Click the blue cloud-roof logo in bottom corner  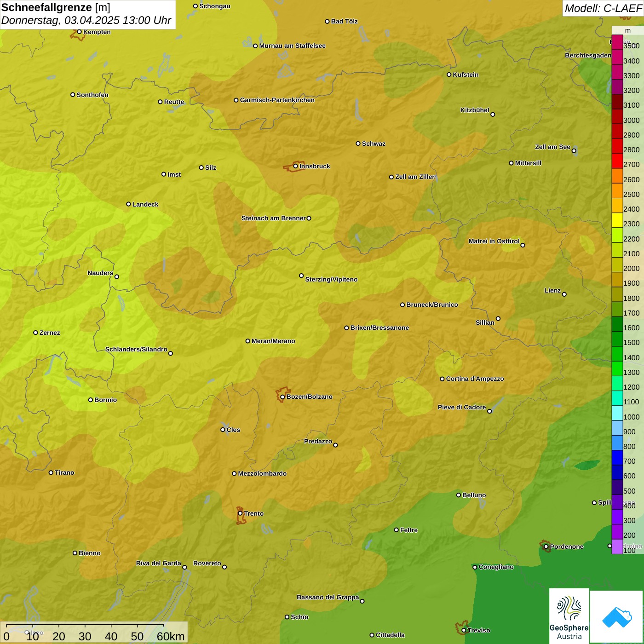tap(617, 617)
